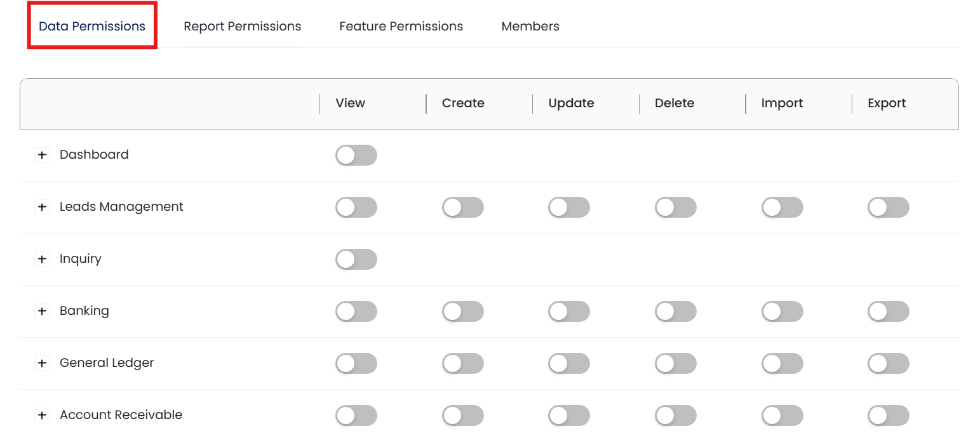Viewport: 980px width, 438px height.
Task: Expand the Banking permissions row
Action: coord(42,311)
